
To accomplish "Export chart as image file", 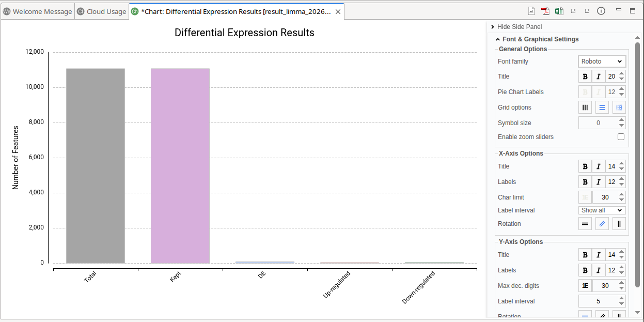I will pos(531,11).
